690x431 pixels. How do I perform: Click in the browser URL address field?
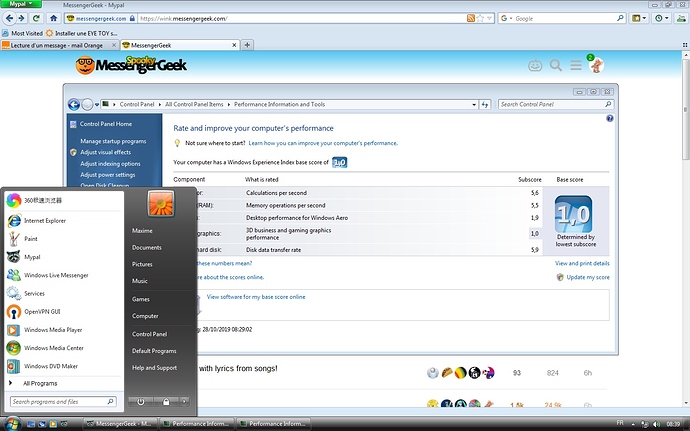coord(301,18)
